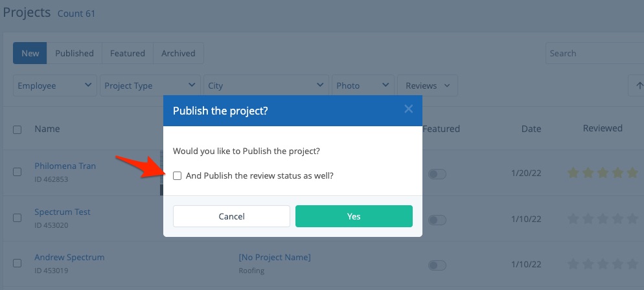Expand the Employee filter dropdown
This screenshot has width=644, height=290.
54,85
